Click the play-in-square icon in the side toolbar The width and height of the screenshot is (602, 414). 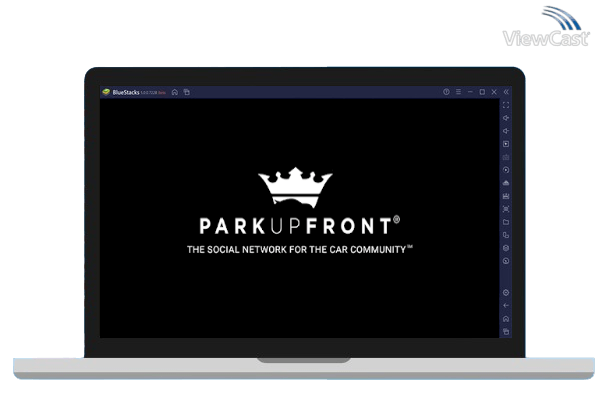[x=506, y=144]
